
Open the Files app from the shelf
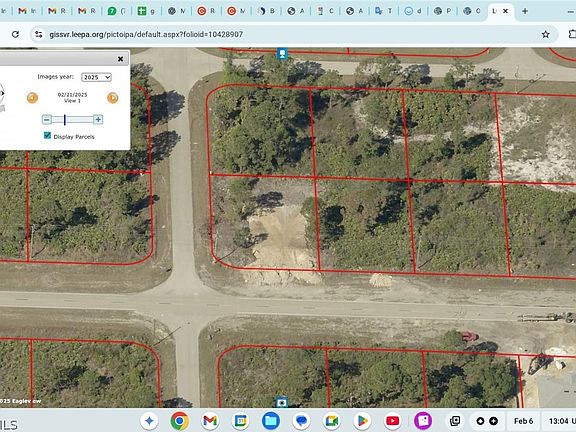click(x=271, y=421)
